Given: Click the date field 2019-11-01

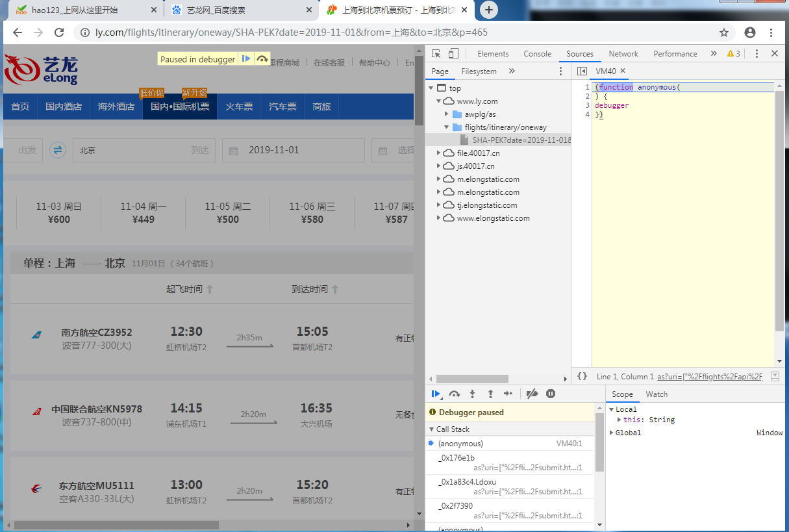Looking at the screenshot, I should (293, 150).
